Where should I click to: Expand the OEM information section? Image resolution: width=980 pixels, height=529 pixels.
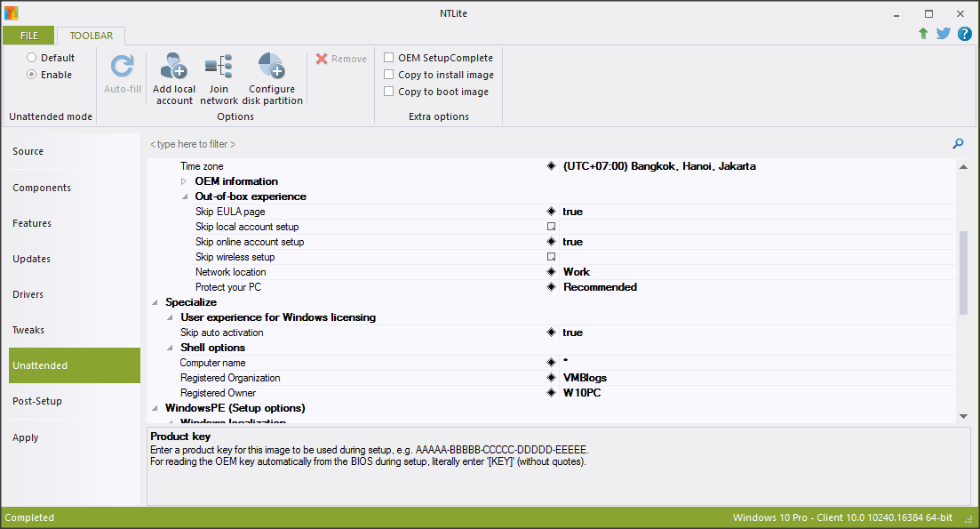tap(184, 181)
